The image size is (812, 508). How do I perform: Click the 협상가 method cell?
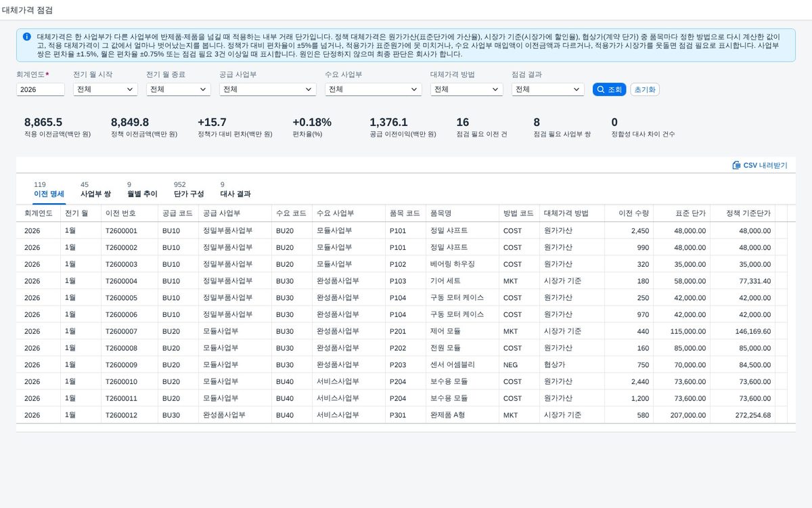572,364
